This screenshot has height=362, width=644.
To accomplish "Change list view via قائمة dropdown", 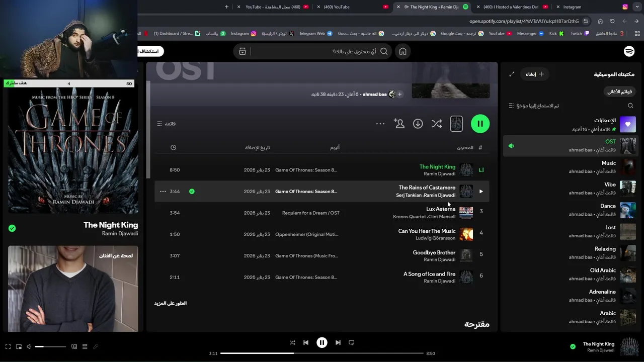I will click(167, 124).
